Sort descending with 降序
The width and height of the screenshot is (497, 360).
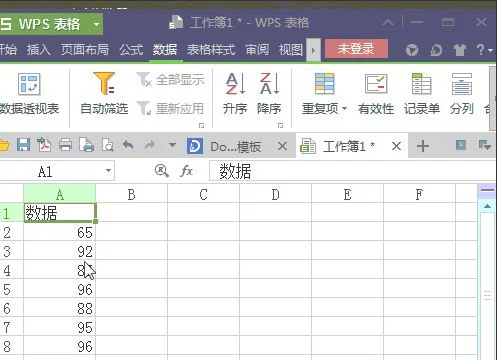point(269,95)
